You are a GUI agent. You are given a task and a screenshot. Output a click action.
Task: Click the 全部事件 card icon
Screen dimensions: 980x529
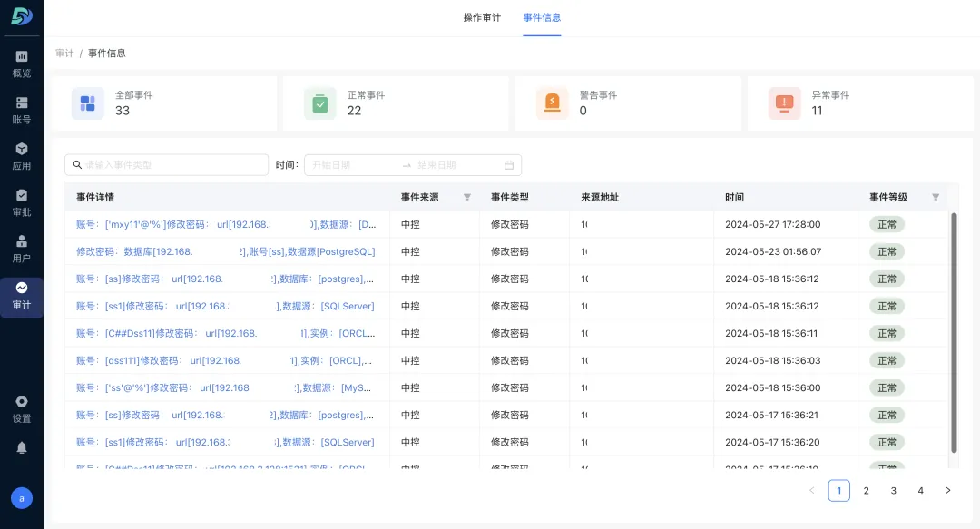click(88, 103)
